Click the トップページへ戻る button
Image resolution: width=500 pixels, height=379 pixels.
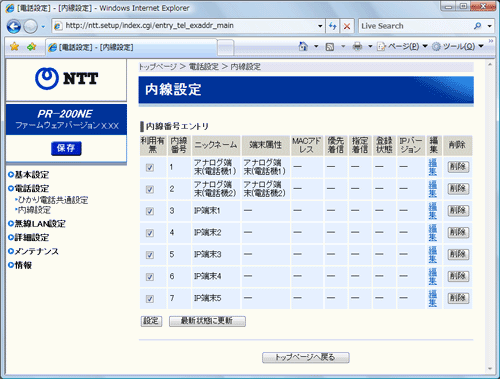pos(305,357)
